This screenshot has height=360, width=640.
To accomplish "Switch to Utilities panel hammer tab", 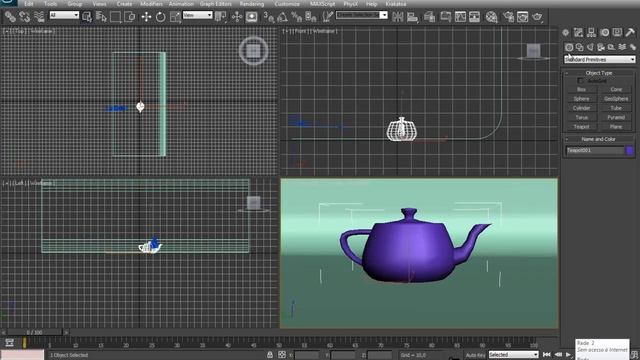I will pos(630,32).
